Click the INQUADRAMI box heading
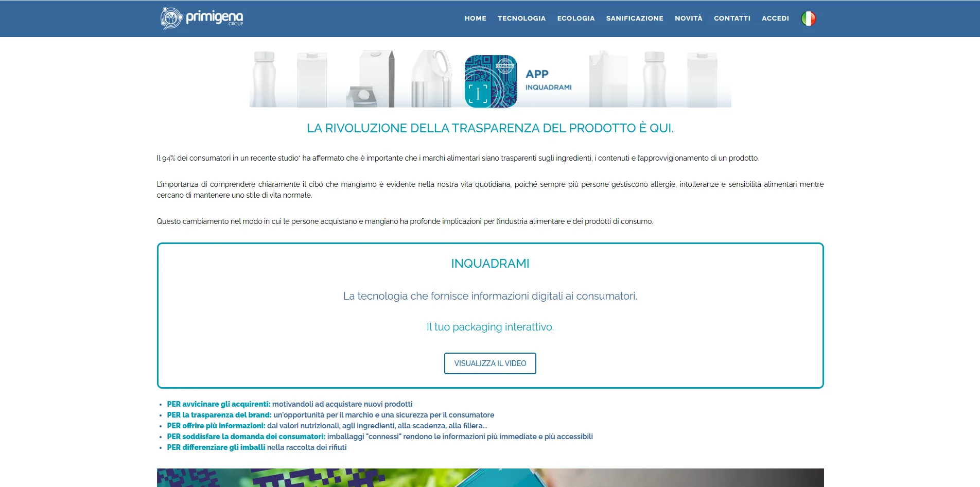The width and height of the screenshot is (980, 487). click(x=490, y=264)
